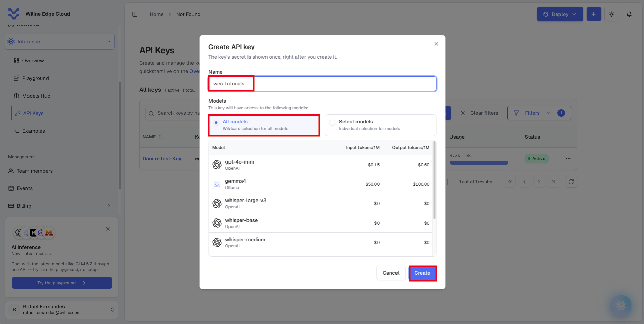Click the Not Found breadcrumb

pyautogui.click(x=188, y=14)
